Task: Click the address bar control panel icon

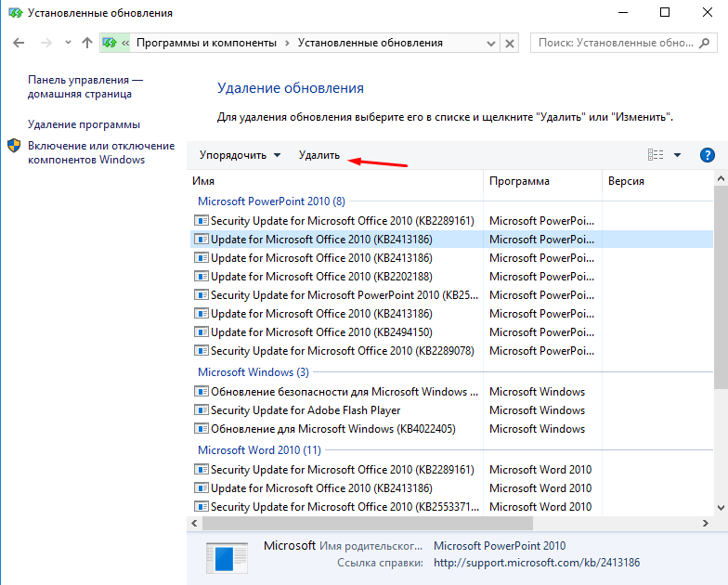Action: click(110, 43)
